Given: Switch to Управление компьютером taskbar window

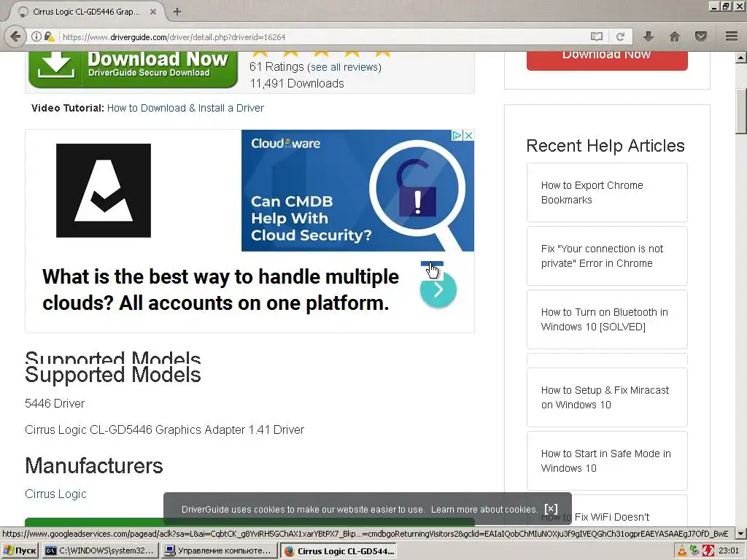Looking at the screenshot, I should (219, 551).
